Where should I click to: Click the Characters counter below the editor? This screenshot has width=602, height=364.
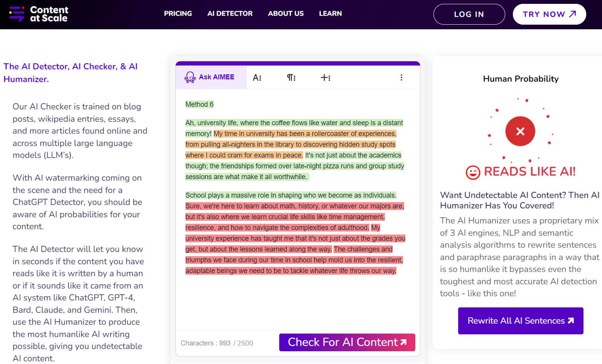point(216,343)
